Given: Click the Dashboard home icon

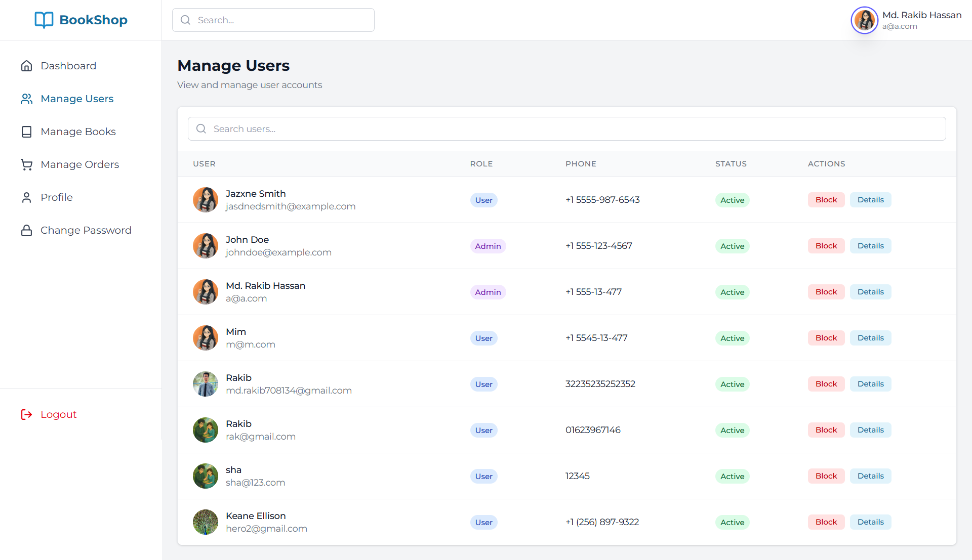Looking at the screenshot, I should click(x=27, y=66).
